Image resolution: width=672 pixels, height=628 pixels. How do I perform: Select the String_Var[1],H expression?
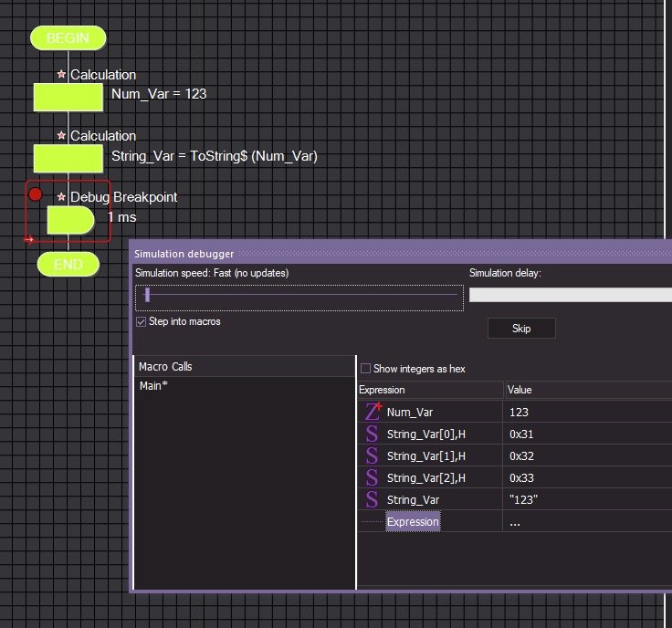[426, 455]
